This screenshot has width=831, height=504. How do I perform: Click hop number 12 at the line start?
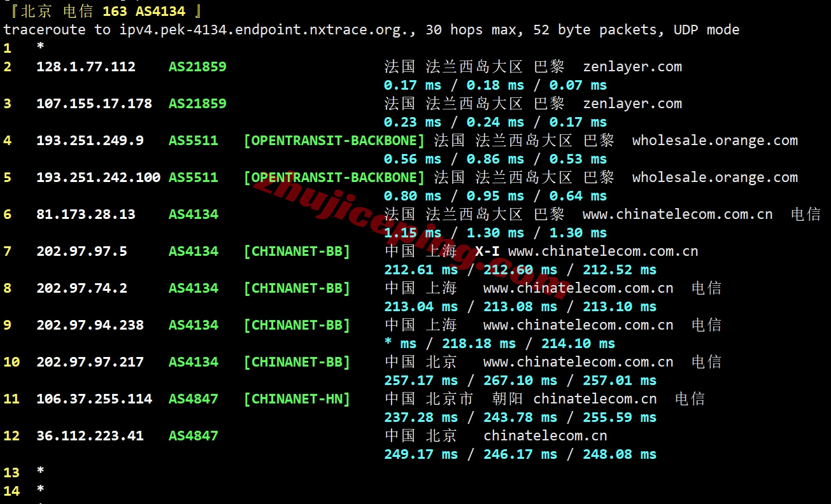(11, 436)
